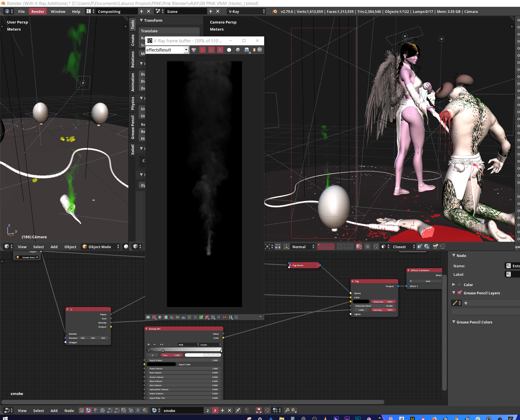
Task: Expand the Color panel in node sidebar
Action: point(454,284)
